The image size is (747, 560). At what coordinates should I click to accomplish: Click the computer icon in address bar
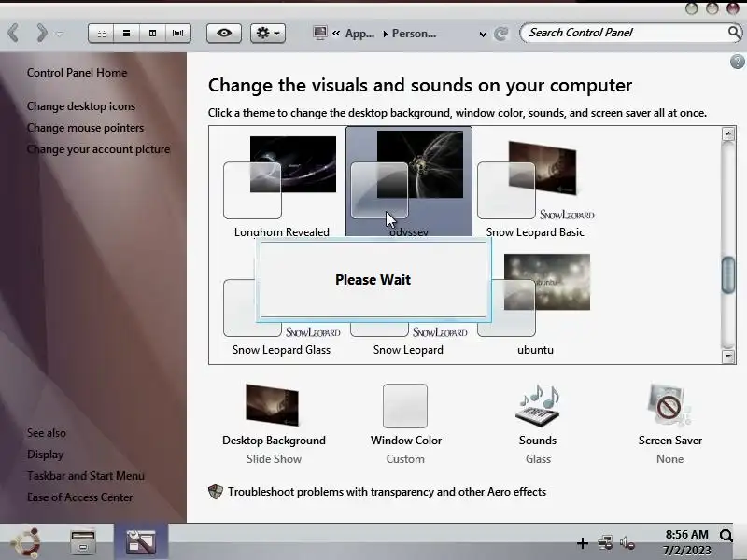pos(320,33)
